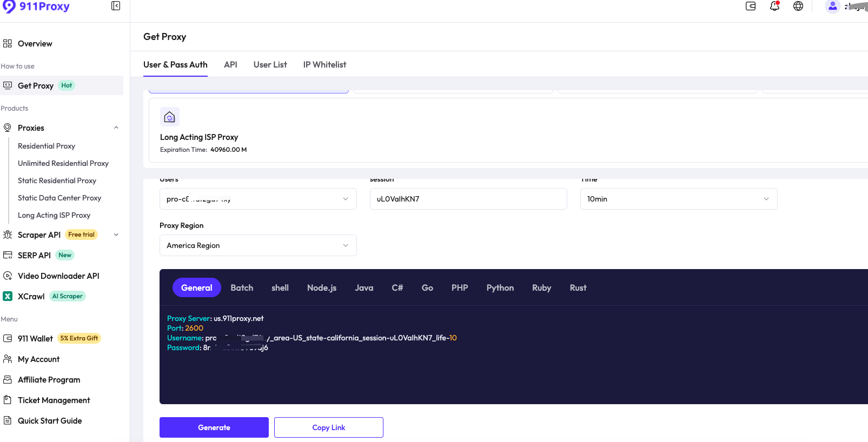Select the Rust code tab

tap(578, 287)
